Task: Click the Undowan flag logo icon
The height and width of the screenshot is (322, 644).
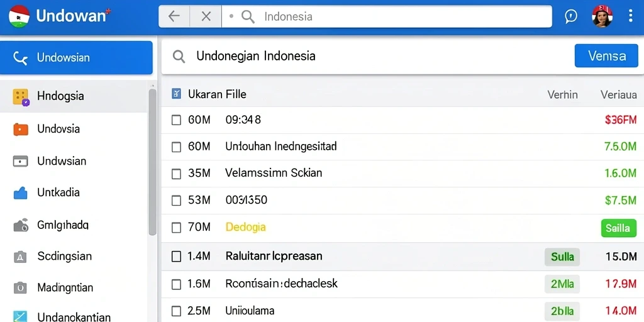Action: [x=19, y=16]
